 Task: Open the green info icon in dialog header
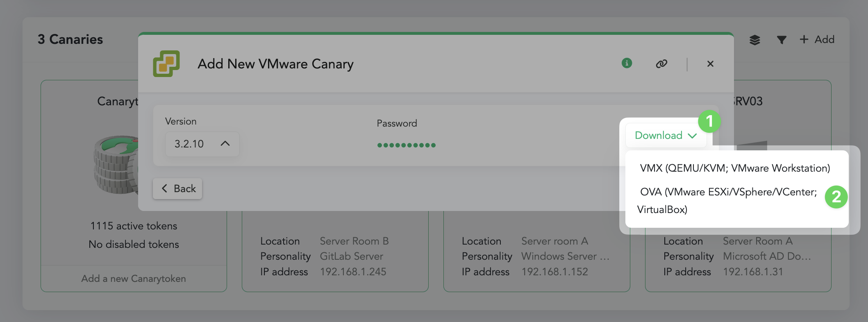(627, 63)
